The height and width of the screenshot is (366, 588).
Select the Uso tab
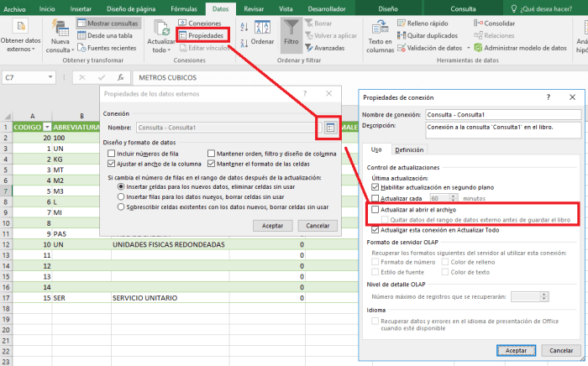coord(376,149)
